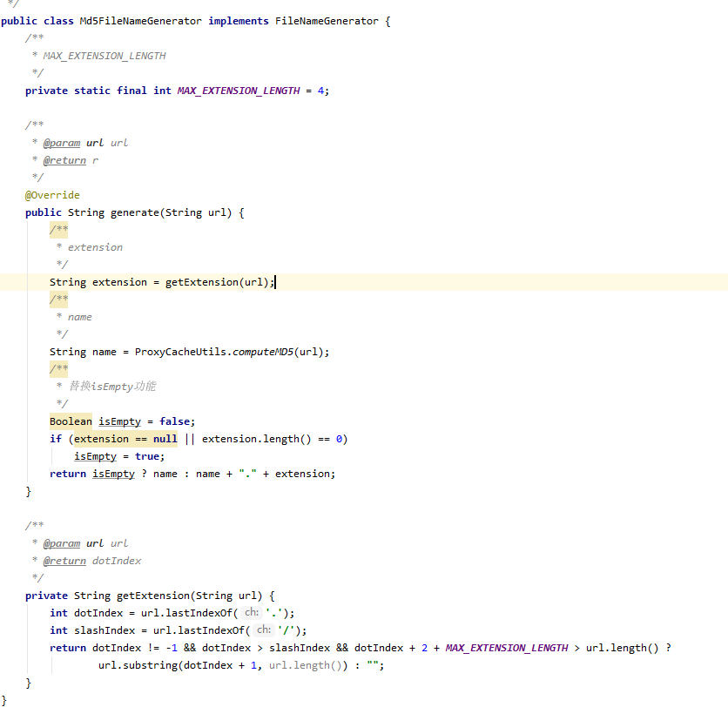Click the generate method name

click(x=135, y=212)
